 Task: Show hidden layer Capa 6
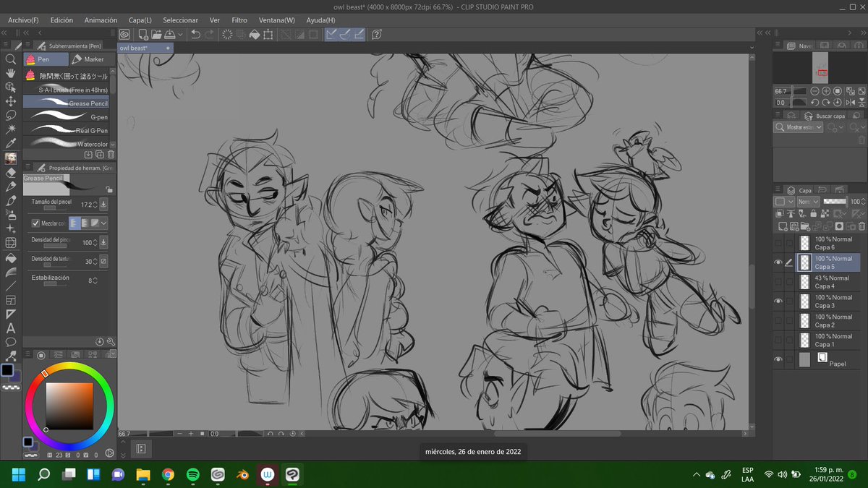click(x=778, y=243)
